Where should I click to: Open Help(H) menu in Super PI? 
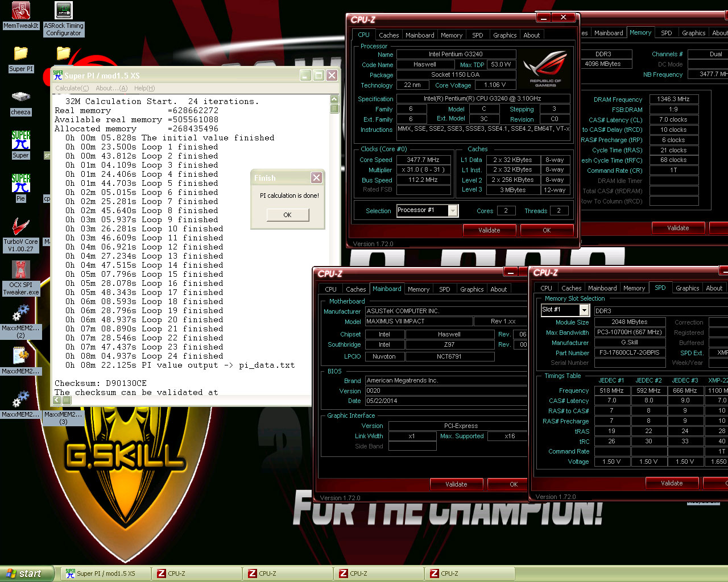144,88
